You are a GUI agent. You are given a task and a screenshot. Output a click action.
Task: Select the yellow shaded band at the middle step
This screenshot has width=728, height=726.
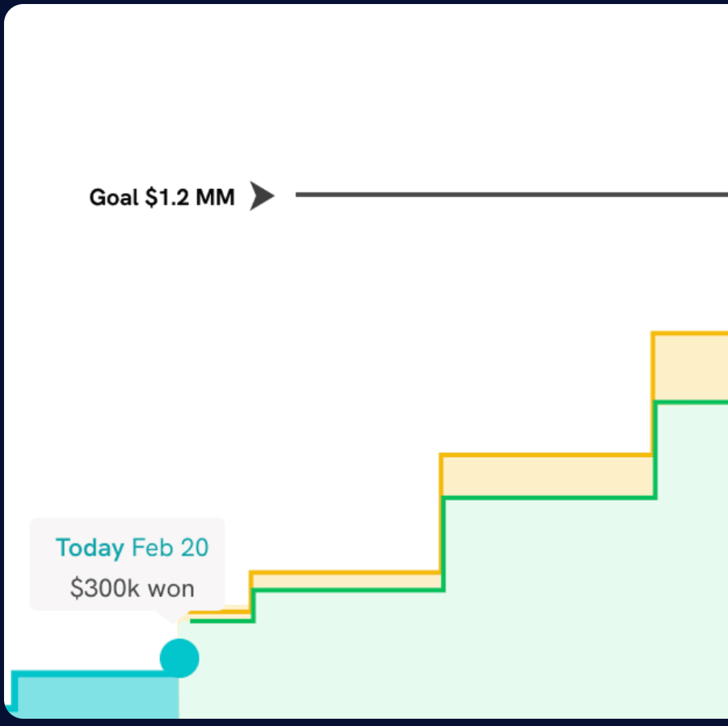[x=549, y=476]
